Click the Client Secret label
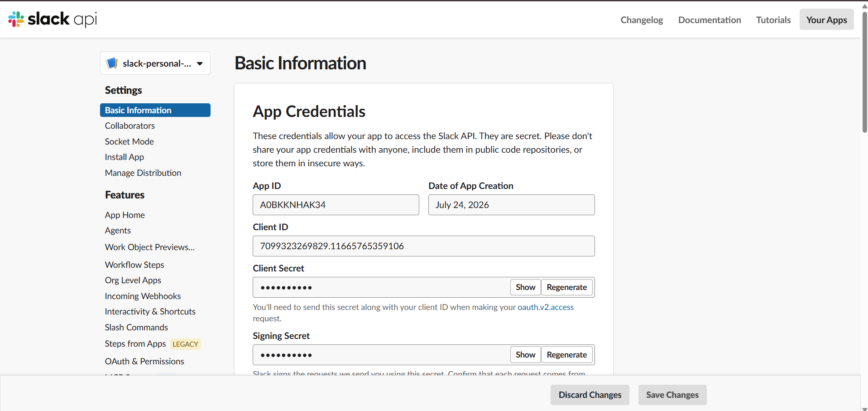The height and width of the screenshot is (411, 868). 278,268
